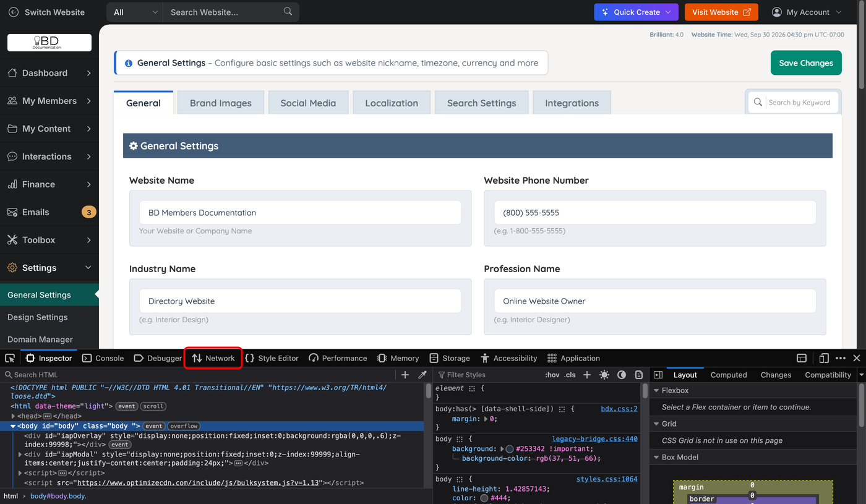Image resolution: width=866 pixels, height=504 pixels.
Task: Collapse the Flexbox section in Layout
Action: point(656,390)
